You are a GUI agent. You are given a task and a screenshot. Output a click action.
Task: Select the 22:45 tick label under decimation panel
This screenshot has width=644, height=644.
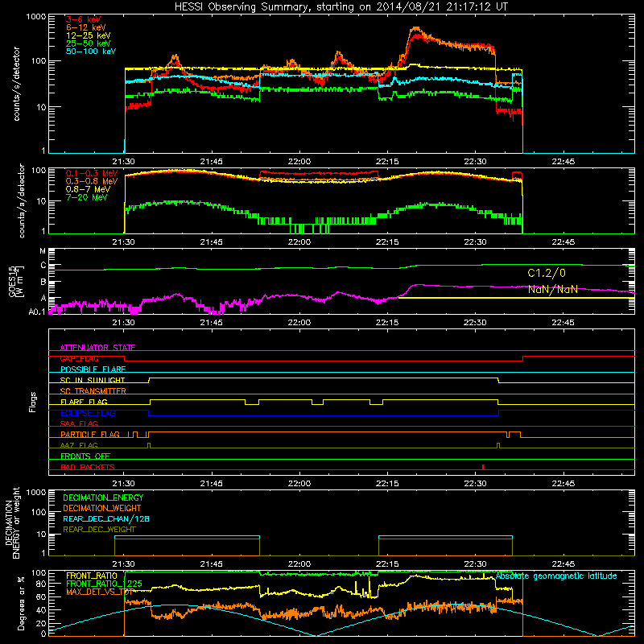(x=563, y=564)
